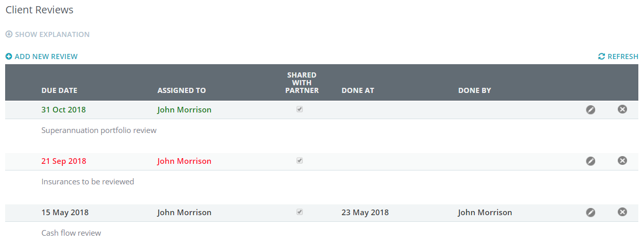Delete the 15 May 2018 review
The height and width of the screenshot is (247, 644).
click(622, 212)
